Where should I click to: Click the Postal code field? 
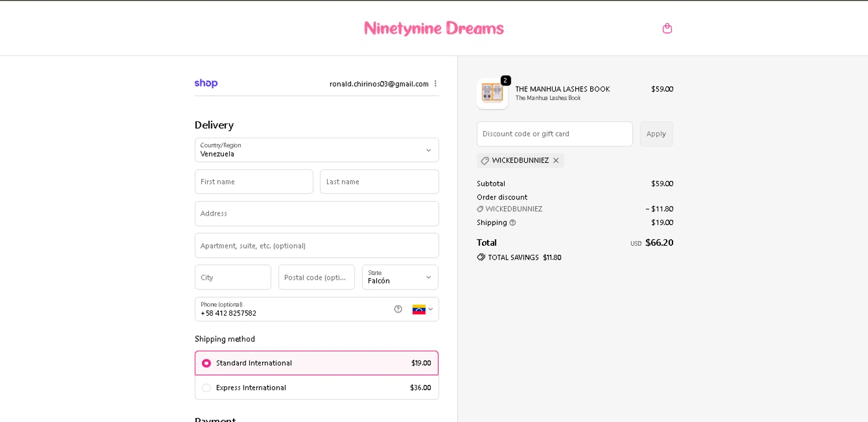(317, 277)
